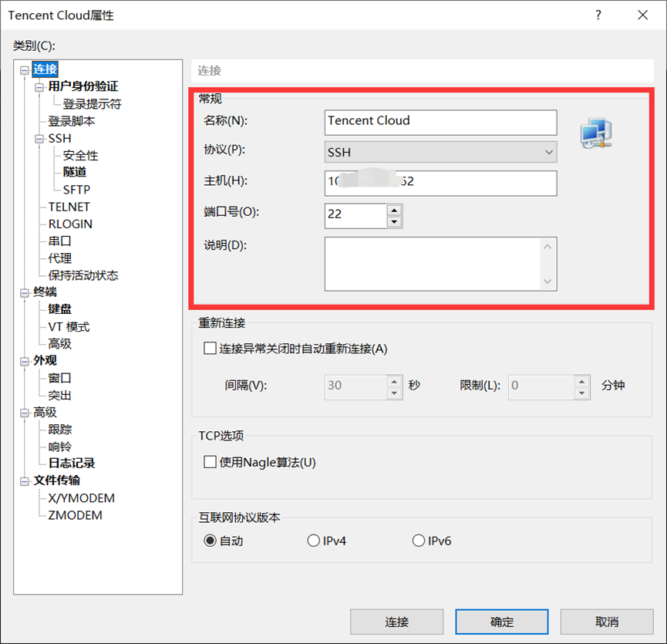Collapse the 终端 tree node

pyautogui.click(x=25, y=292)
